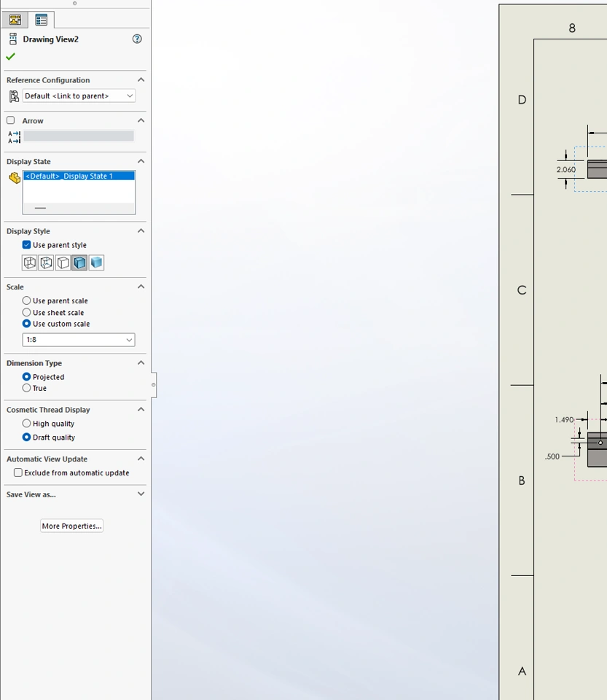
Task: Collapse the Arrow section
Action: 141,120
